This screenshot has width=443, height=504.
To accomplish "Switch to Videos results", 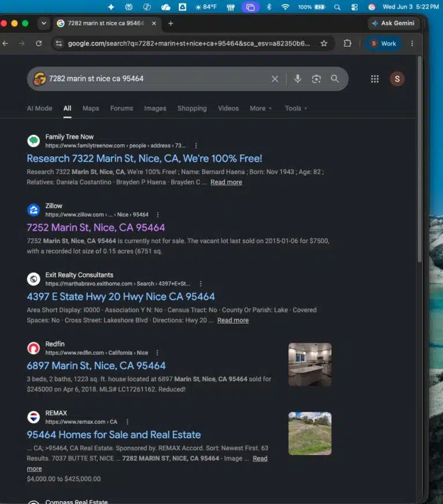I will tap(228, 108).
